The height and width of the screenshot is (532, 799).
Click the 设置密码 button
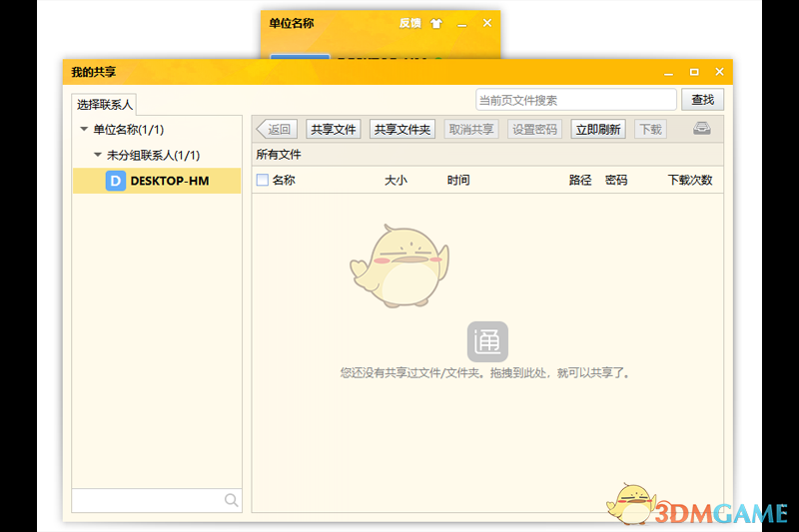(534, 130)
